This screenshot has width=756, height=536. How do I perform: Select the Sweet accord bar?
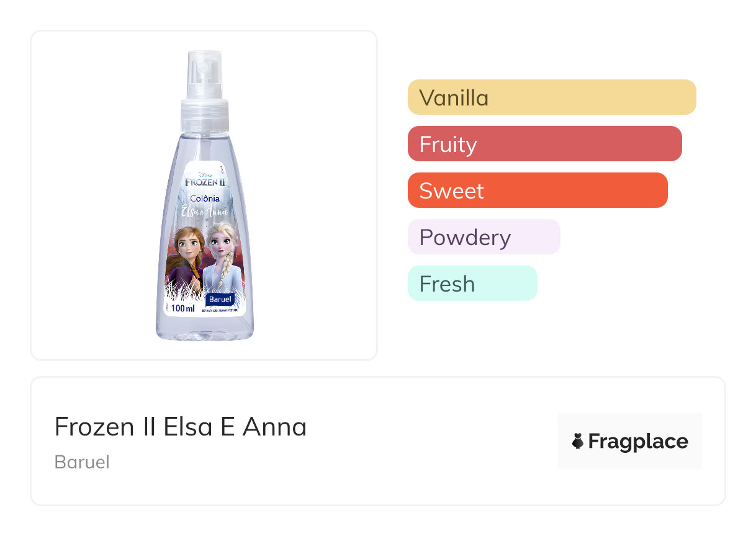click(537, 190)
